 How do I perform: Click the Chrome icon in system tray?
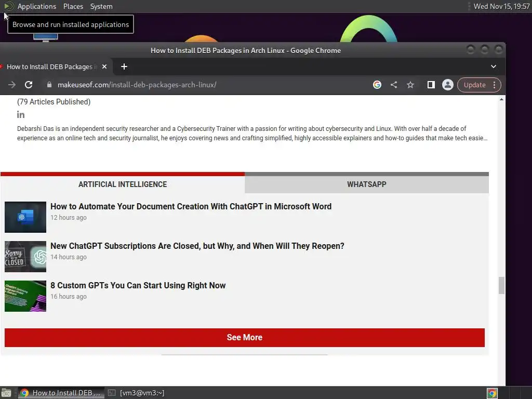tap(492, 393)
